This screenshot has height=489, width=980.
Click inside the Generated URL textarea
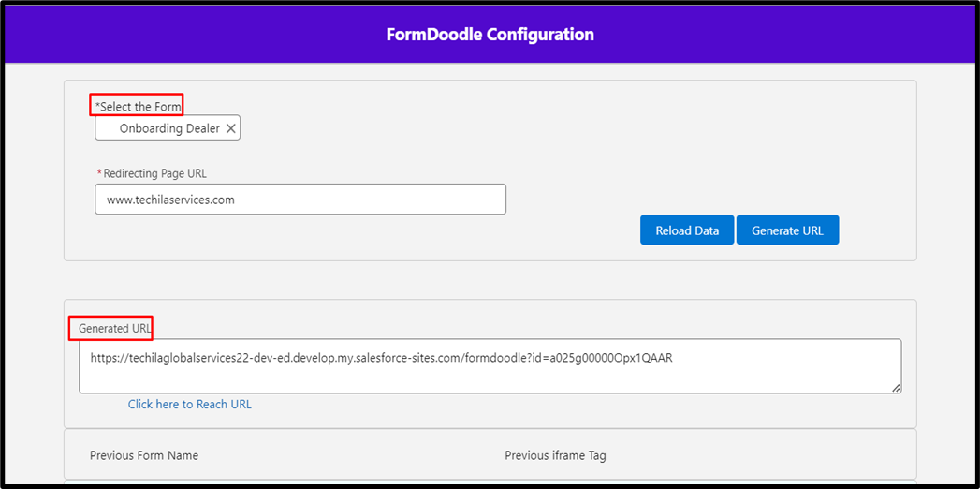pos(490,375)
